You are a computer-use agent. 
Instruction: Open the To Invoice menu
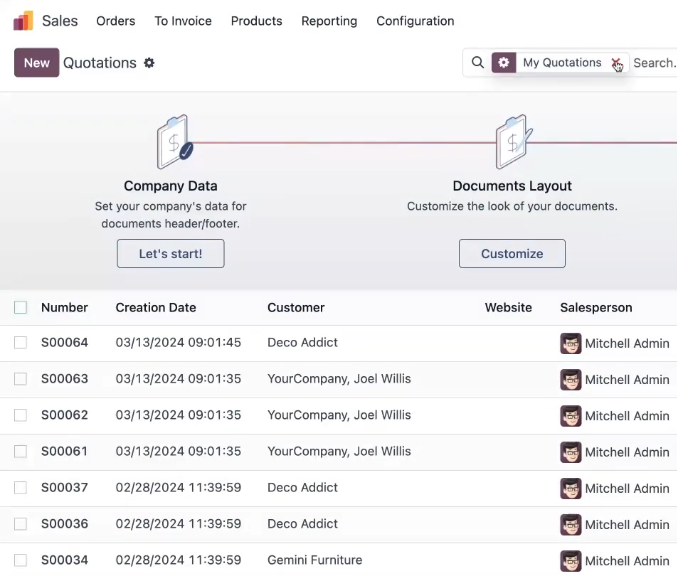[183, 21]
